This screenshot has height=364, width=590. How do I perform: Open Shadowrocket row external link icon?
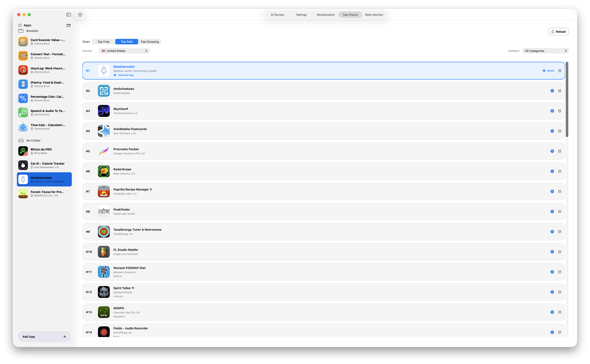560,71
